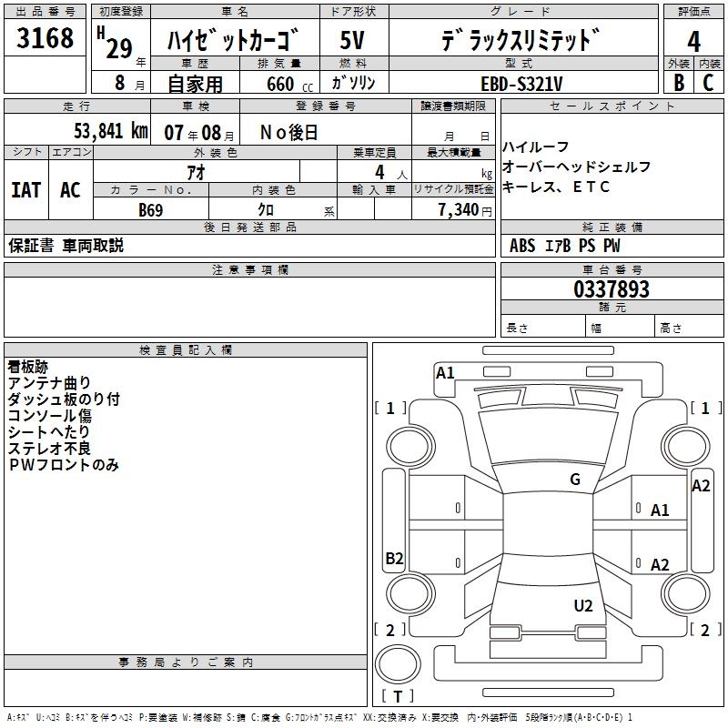
Task: Click the recycle deposit 7,340円
Action: tap(465, 210)
